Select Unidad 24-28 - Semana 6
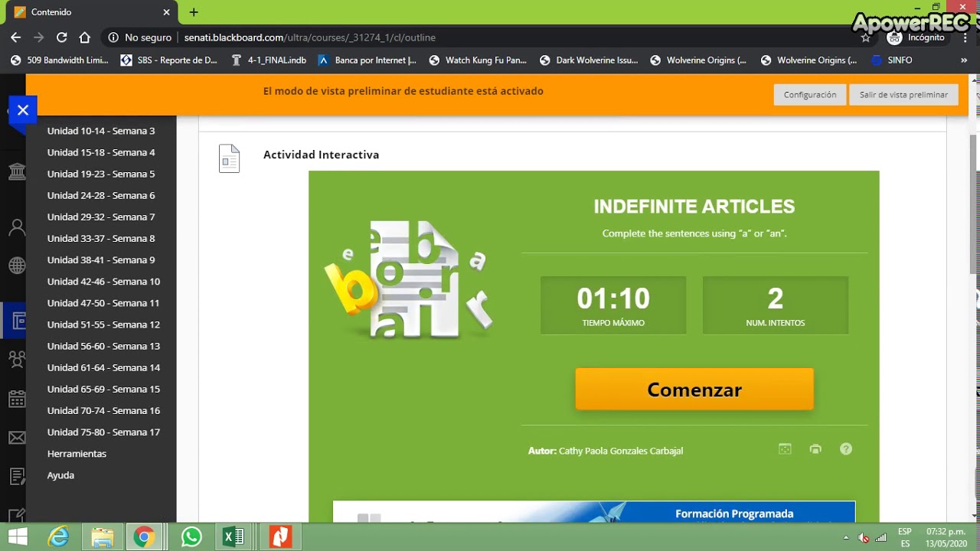Viewport: 980px width, 551px height. point(101,195)
